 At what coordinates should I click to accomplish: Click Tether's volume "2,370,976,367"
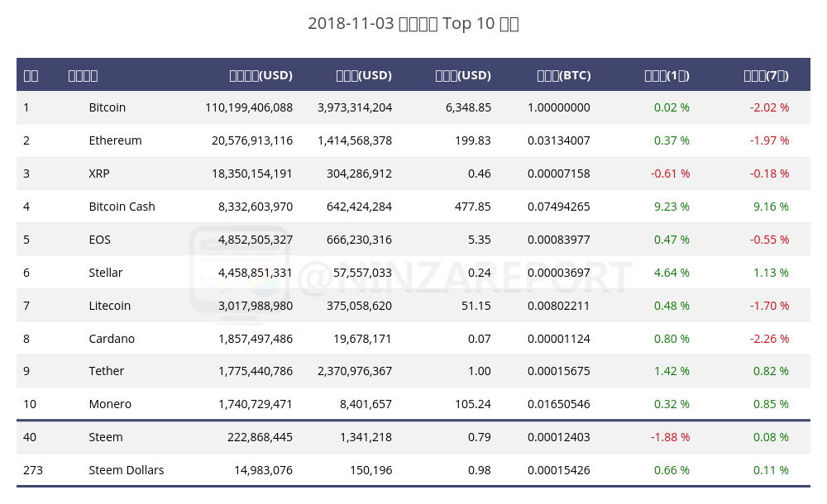[355, 371]
